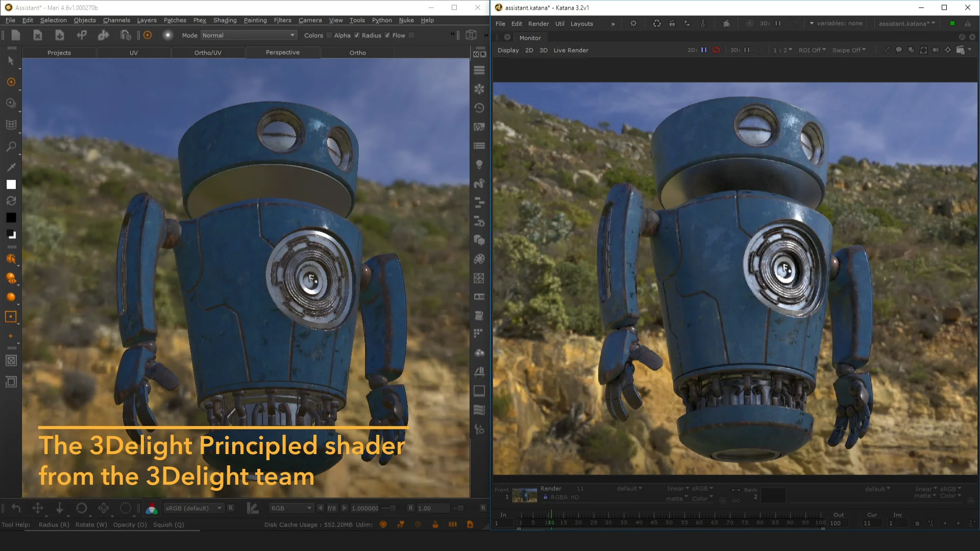This screenshot has height=551, width=980.
Task: Click the cube view icon in Mari's top toolbar
Action: (471, 35)
